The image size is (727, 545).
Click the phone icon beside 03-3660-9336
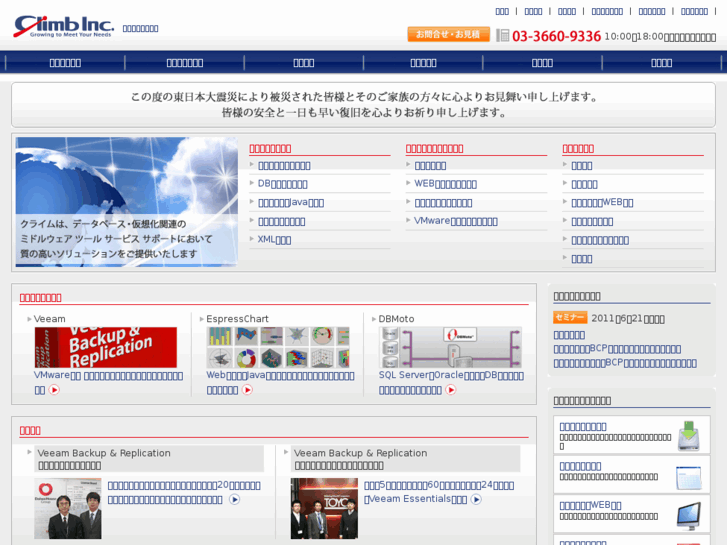tap(503, 35)
